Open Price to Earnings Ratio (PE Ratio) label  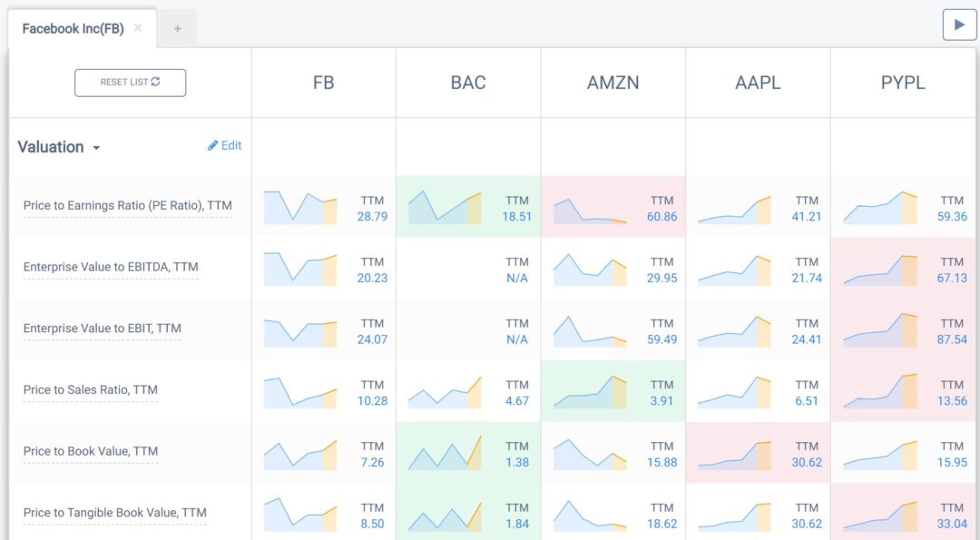(128, 205)
